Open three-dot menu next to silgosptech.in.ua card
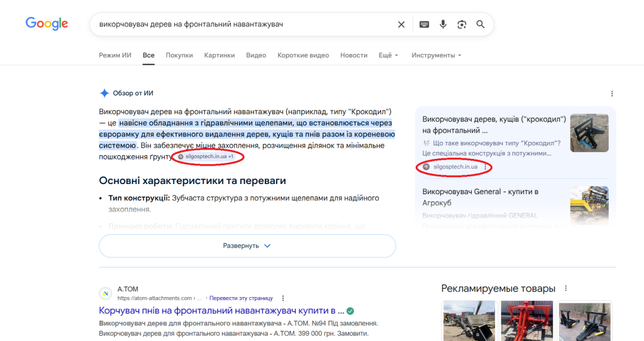This screenshot has height=341, width=644. (x=486, y=167)
